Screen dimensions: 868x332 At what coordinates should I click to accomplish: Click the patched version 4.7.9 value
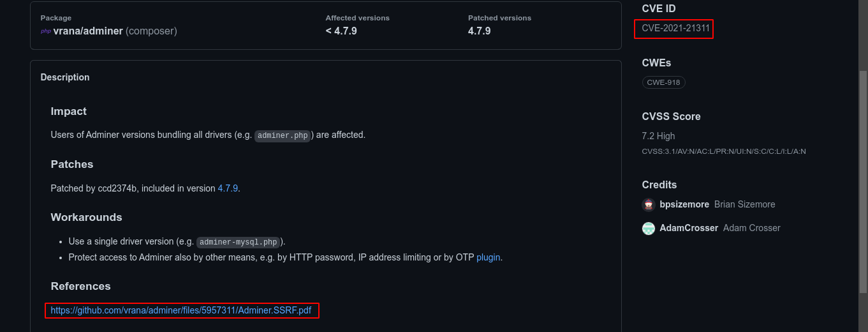[479, 31]
